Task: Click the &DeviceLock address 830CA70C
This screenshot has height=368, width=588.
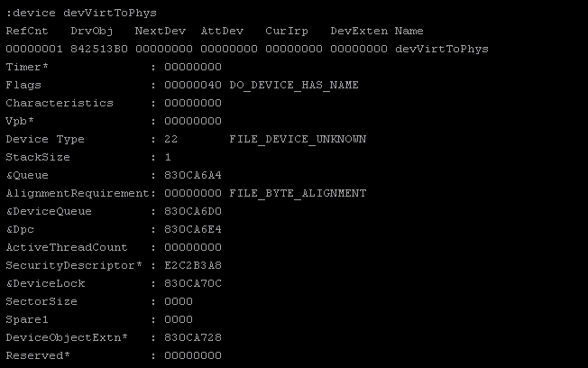Action: 193,283
